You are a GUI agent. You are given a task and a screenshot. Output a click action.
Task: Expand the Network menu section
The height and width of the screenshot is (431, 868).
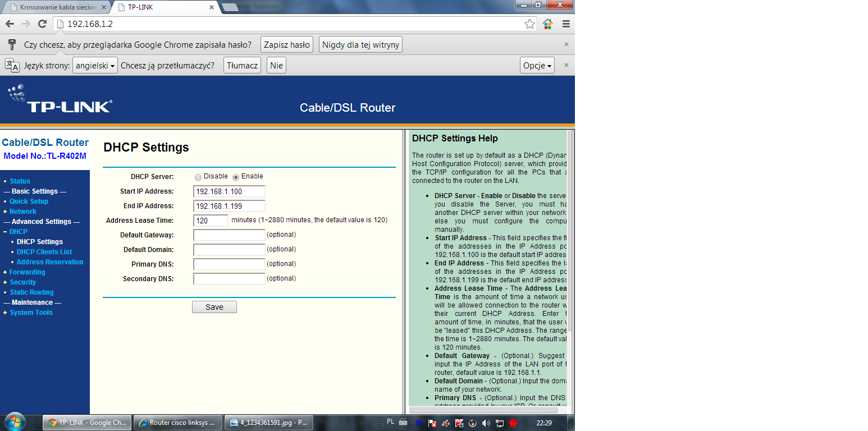22,212
